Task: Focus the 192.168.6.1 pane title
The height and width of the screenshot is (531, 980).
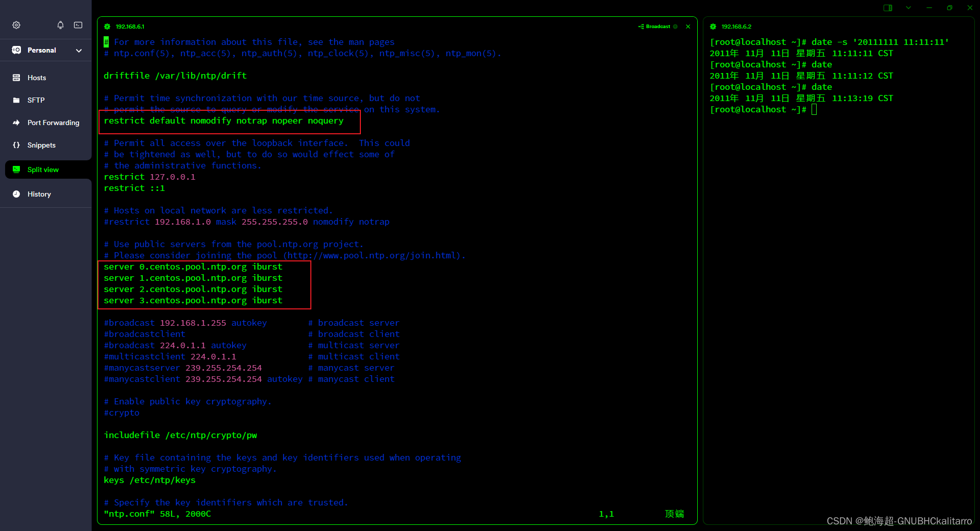Action: (130, 27)
